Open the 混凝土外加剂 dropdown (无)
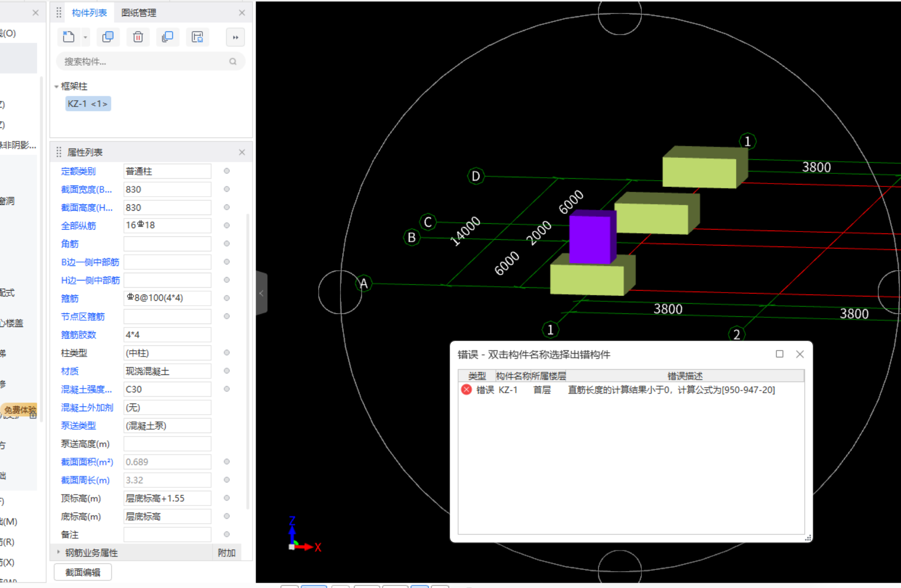Viewport: 901px width, 588px height. (167, 407)
